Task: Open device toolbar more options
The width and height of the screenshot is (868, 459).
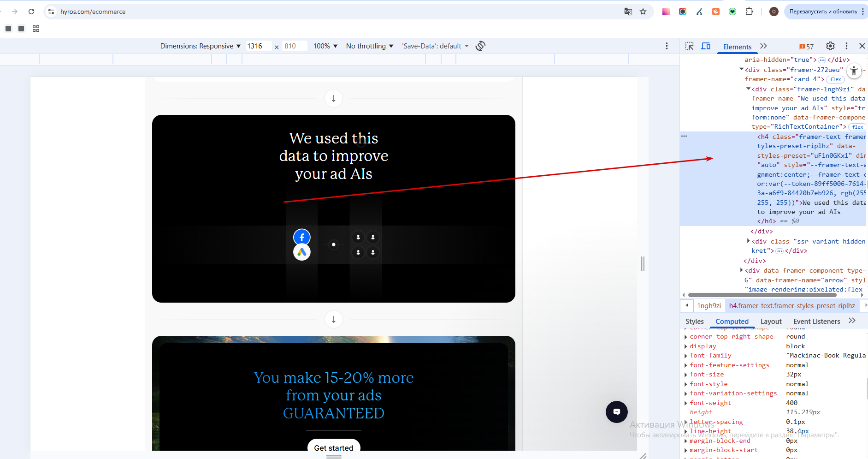Action: point(667,46)
